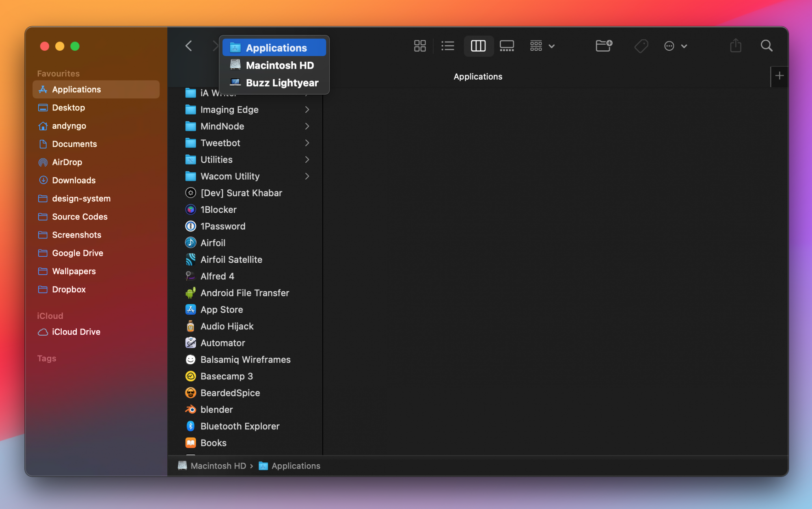Open Documents in the sidebar
The height and width of the screenshot is (509, 812).
pos(96,144)
